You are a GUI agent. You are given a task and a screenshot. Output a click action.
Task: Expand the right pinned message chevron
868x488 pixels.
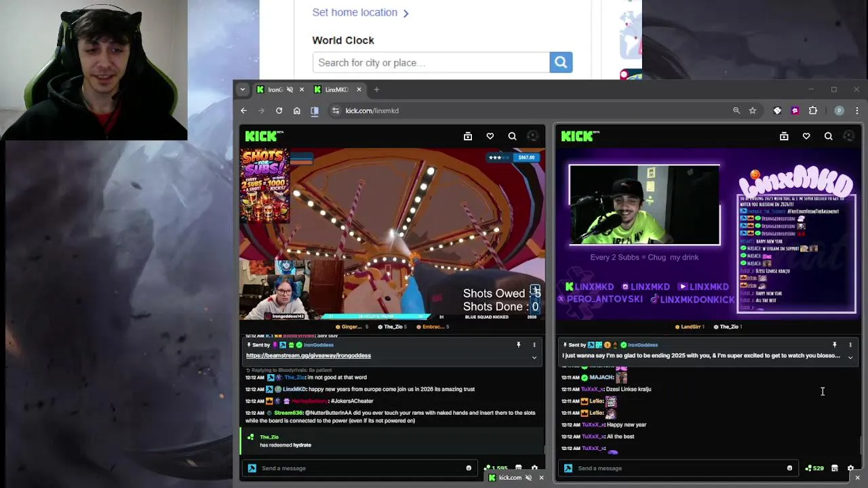tap(850, 357)
